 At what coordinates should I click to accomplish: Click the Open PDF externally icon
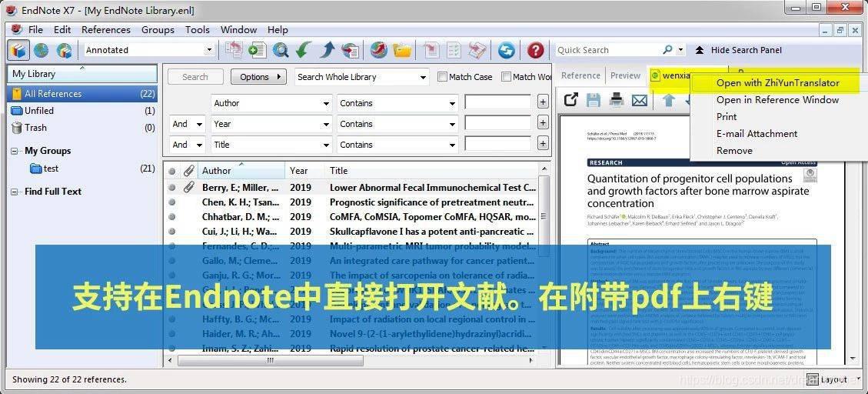570,100
